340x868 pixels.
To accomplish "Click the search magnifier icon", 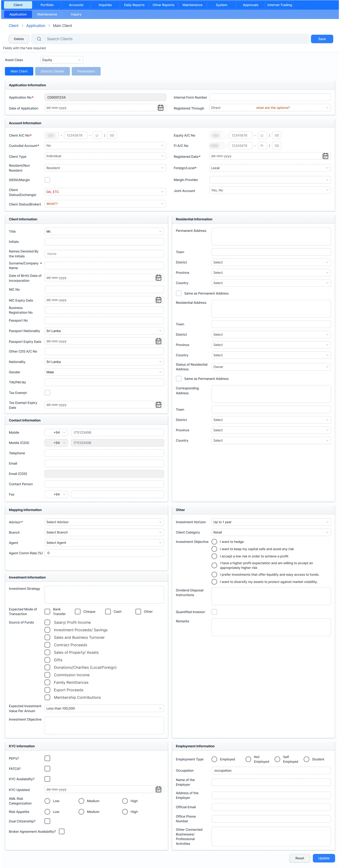I will [39, 39].
